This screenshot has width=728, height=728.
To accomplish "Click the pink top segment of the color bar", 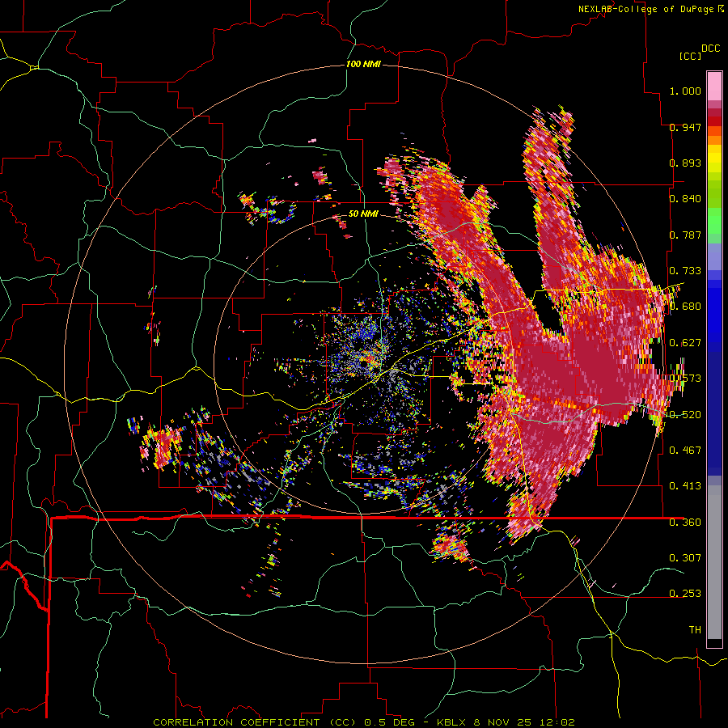I will pyautogui.click(x=714, y=86).
